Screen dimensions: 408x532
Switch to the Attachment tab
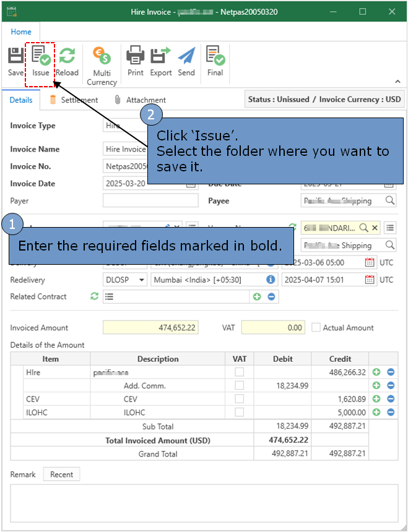(140, 100)
